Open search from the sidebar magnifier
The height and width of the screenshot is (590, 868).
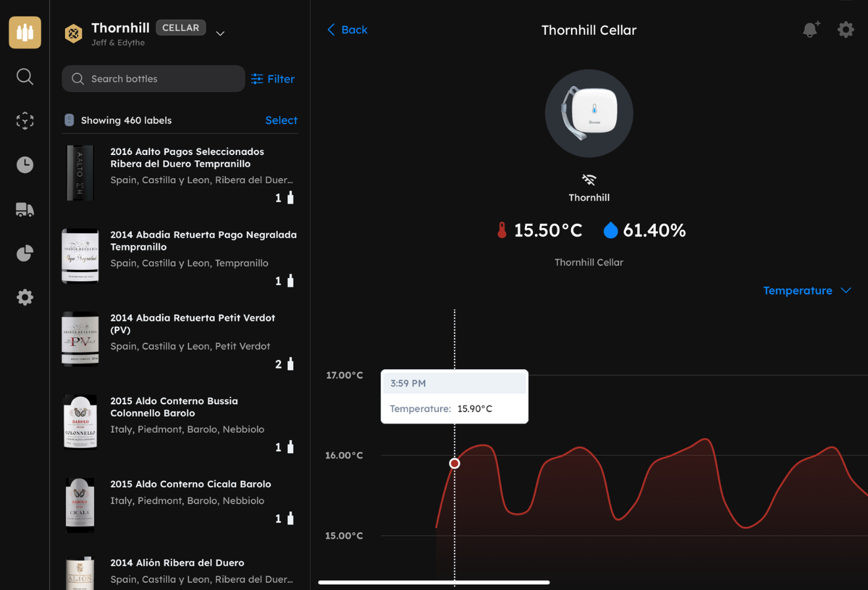coord(25,77)
